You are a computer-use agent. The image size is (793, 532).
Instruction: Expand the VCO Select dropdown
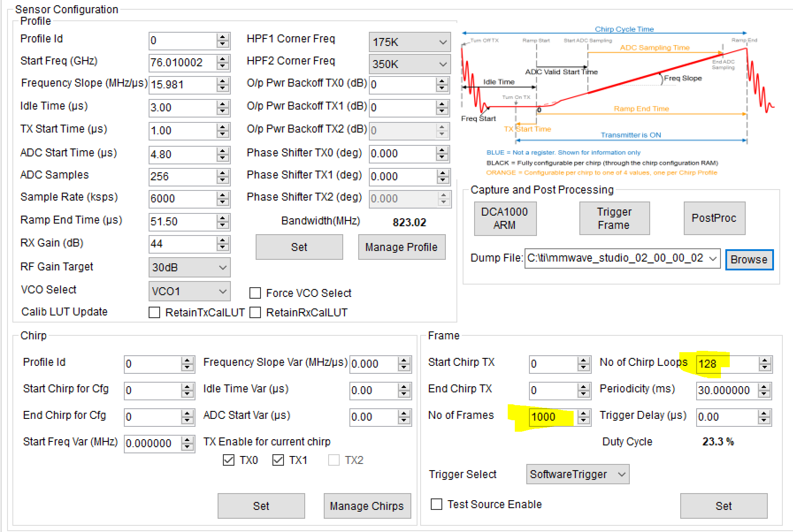tap(189, 291)
